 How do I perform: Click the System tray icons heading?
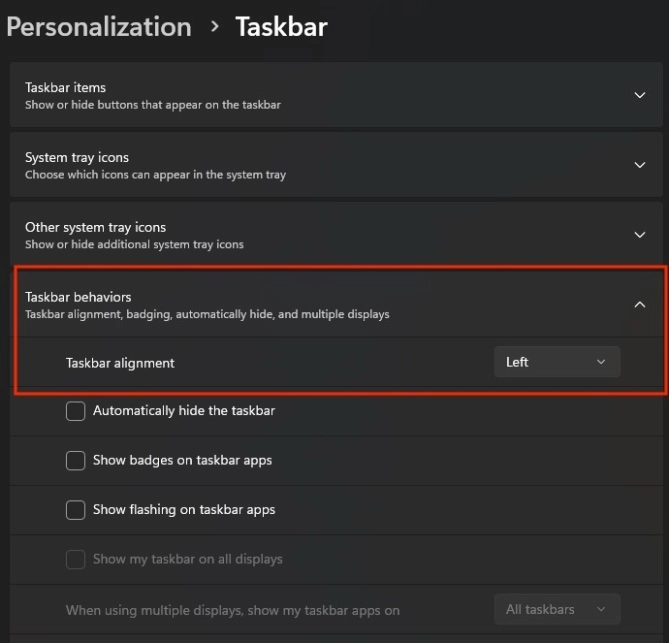coord(77,157)
